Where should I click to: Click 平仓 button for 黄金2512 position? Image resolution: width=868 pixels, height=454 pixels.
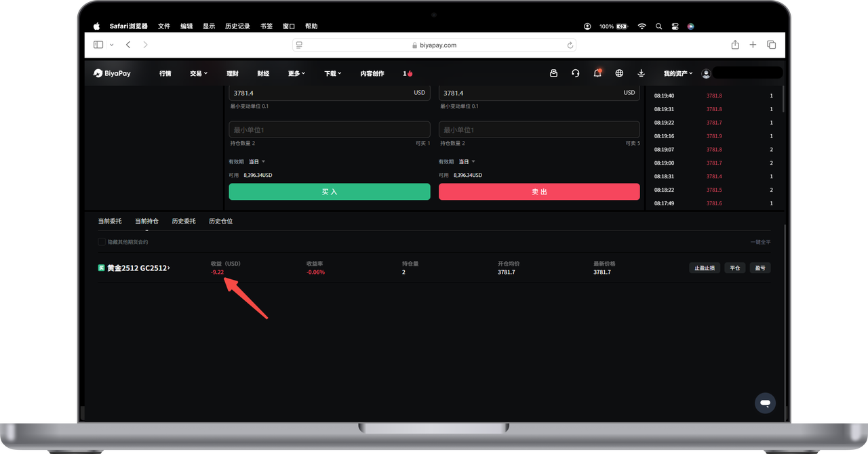pyautogui.click(x=734, y=268)
